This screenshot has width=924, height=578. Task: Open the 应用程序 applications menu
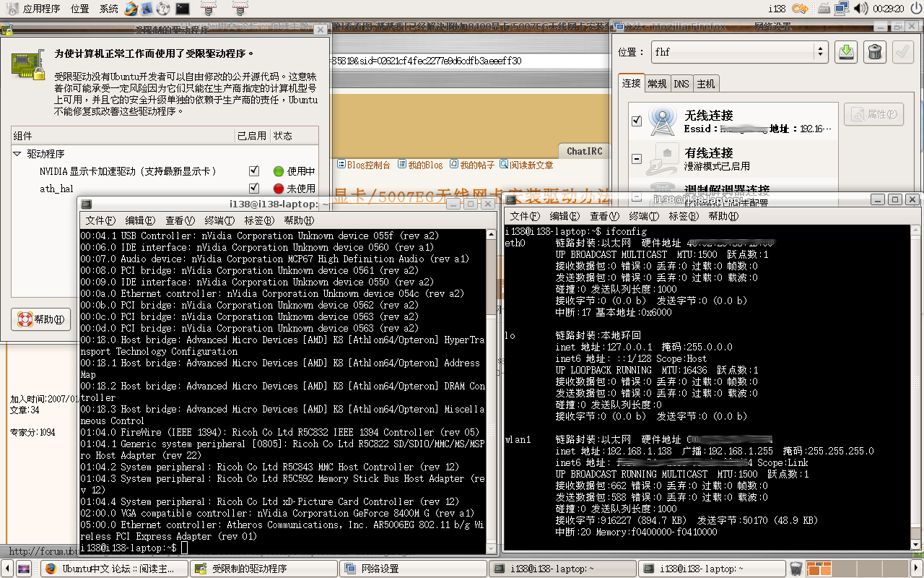pyautogui.click(x=41, y=9)
